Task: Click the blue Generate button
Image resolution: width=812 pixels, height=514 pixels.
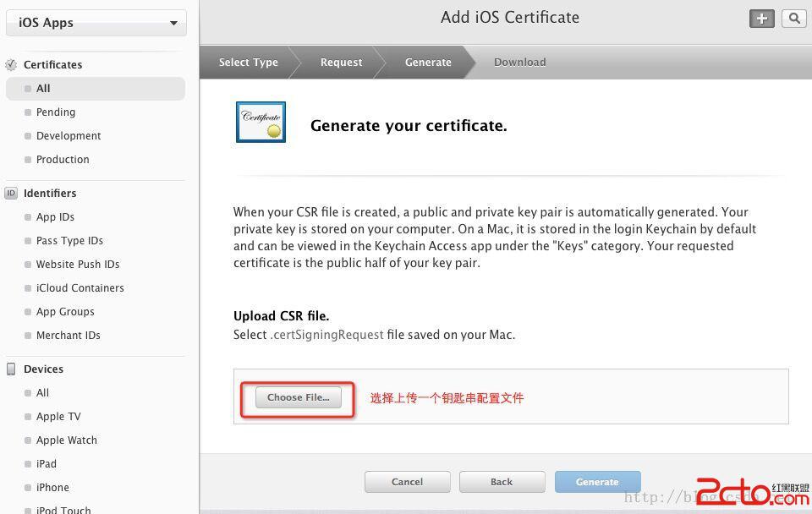Action: tap(597, 482)
